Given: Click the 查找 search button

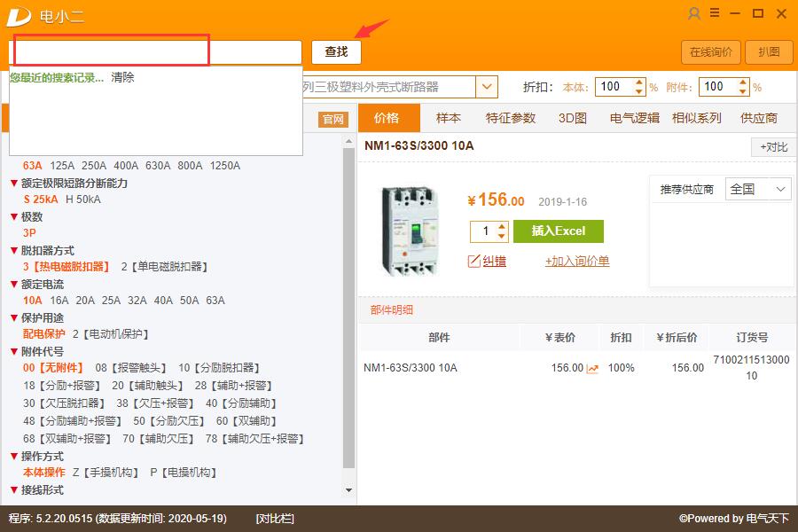Looking at the screenshot, I should (335, 52).
